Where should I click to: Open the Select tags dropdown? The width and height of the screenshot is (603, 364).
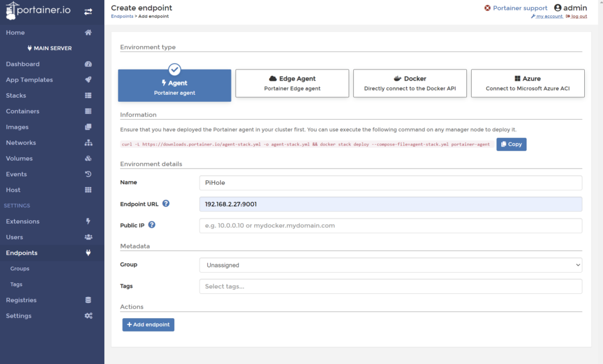[x=391, y=286]
